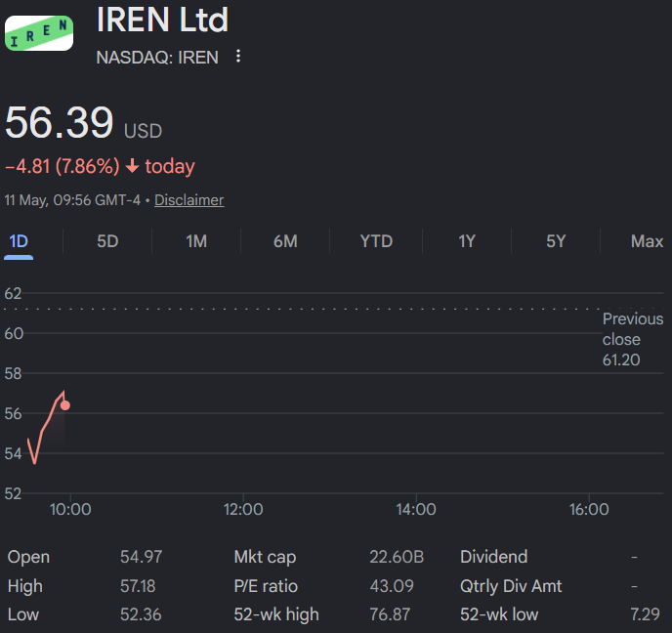Screen dimensions: 672x633
Task: Click the Mkt cap value 22.60B
Action: tap(397, 557)
